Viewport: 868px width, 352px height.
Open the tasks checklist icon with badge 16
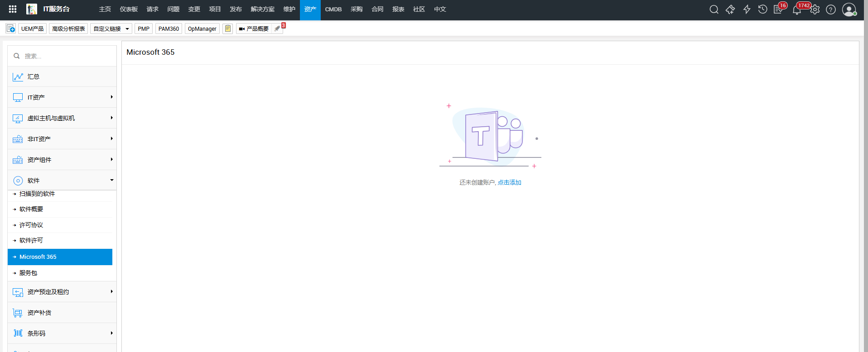click(778, 10)
